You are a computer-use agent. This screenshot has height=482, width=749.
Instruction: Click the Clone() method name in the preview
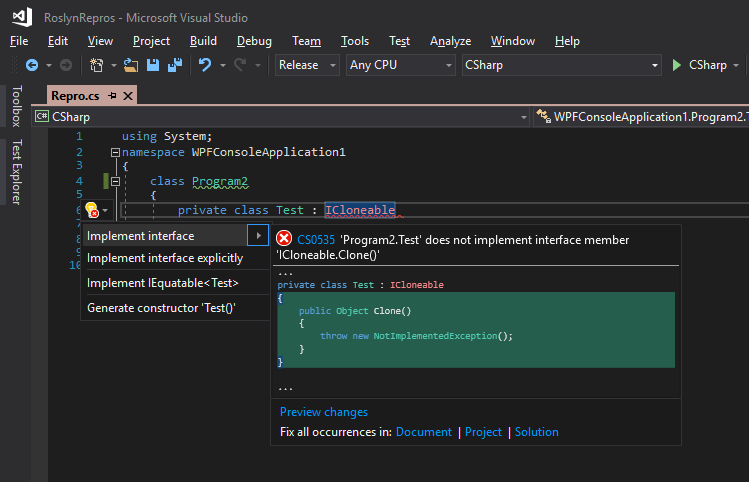tap(392, 311)
